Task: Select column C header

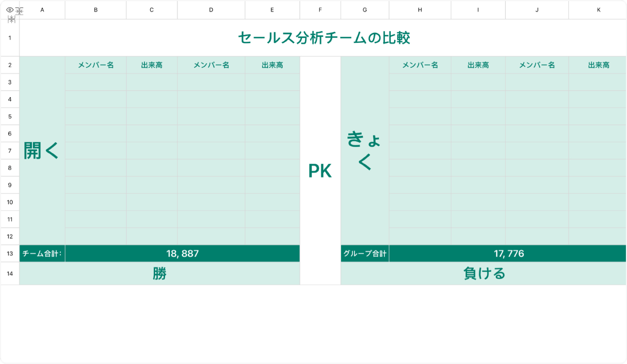Action: 152,10
